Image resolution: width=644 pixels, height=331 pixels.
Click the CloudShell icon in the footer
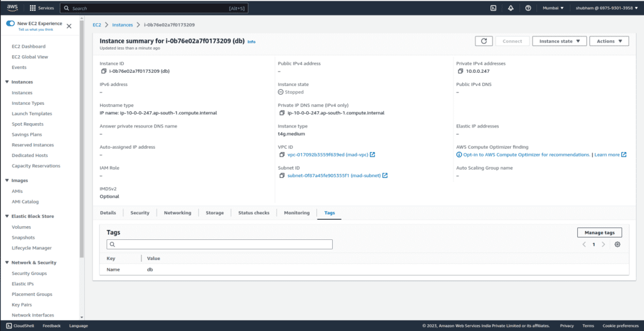pyautogui.click(x=9, y=326)
